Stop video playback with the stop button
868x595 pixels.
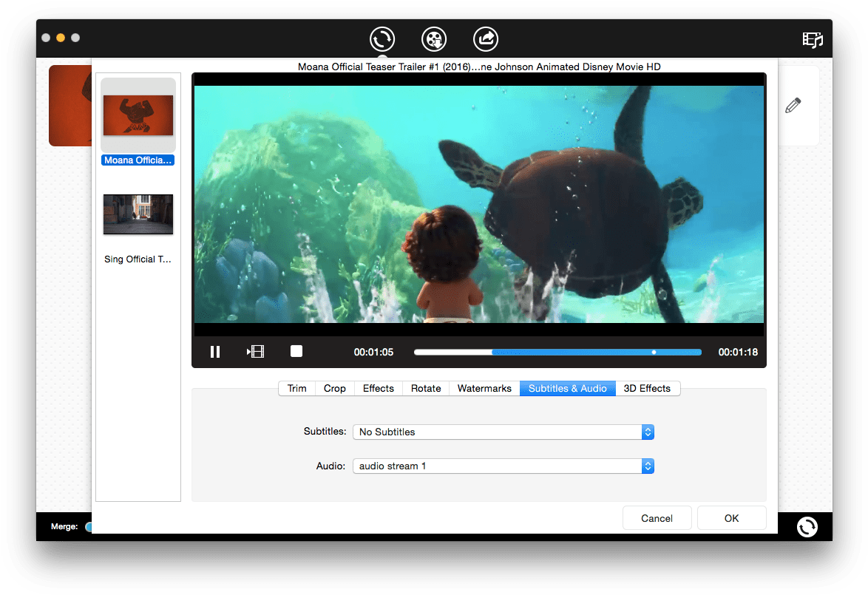click(296, 351)
